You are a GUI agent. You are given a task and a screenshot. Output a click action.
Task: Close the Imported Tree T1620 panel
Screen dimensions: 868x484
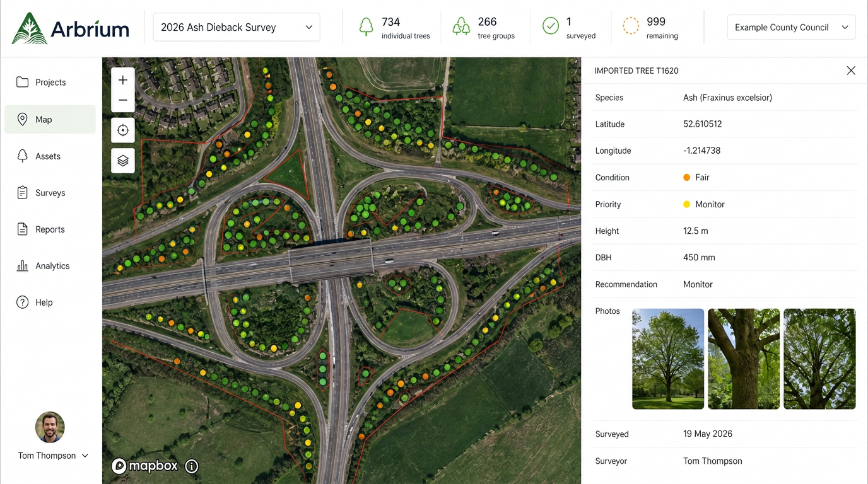(851, 71)
